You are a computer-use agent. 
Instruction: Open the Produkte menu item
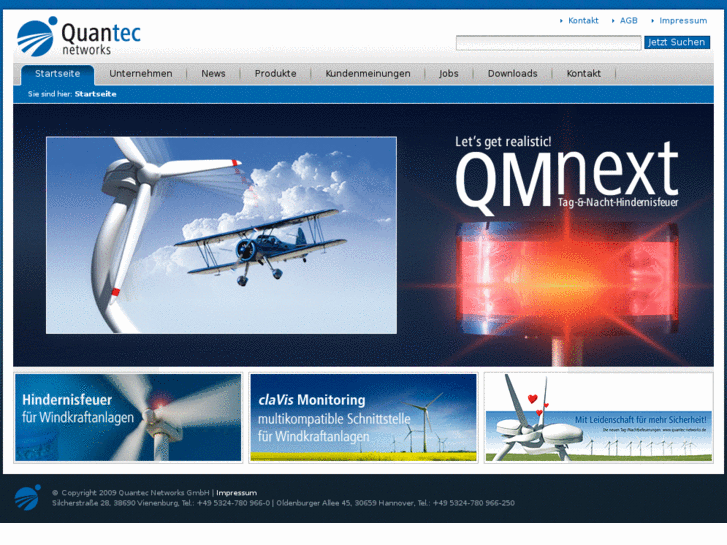click(275, 74)
